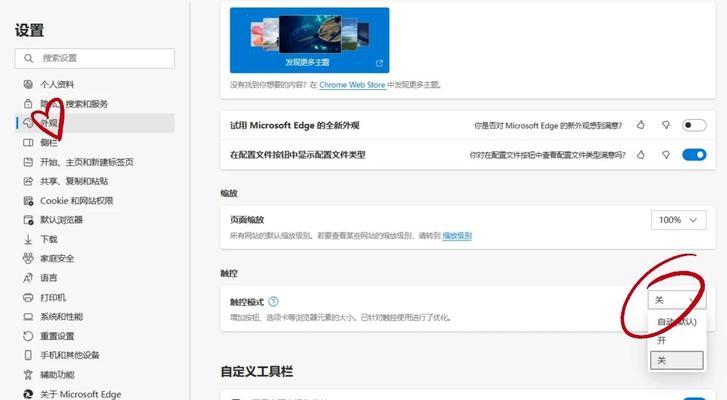Click the 系统和性能 laptop icon

pyautogui.click(x=28, y=317)
